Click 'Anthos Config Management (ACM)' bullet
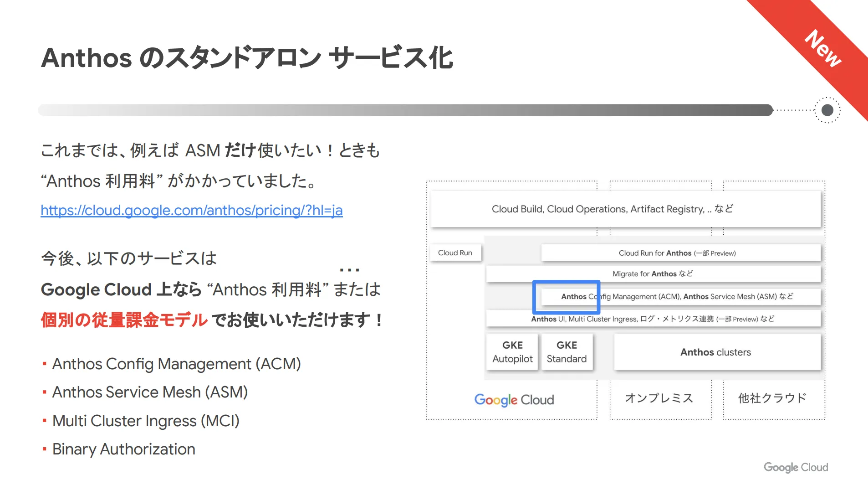 (x=176, y=364)
